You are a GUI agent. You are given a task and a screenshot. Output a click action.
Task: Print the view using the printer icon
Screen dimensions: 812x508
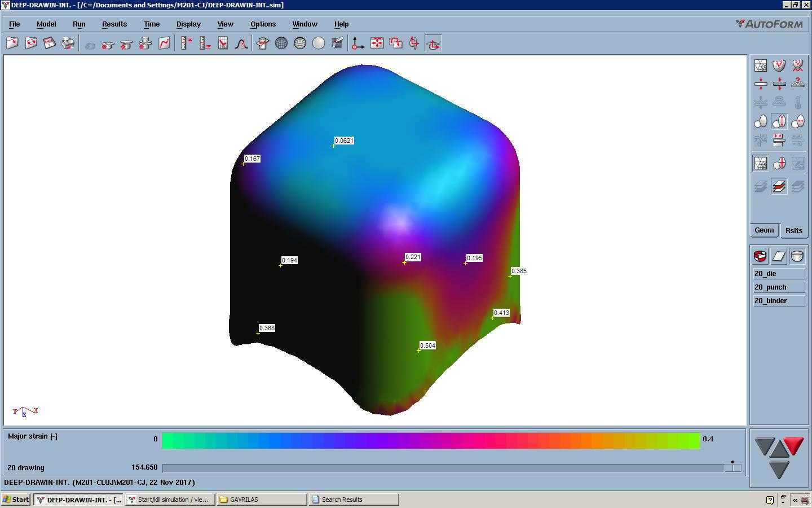(x=68, y=43)
